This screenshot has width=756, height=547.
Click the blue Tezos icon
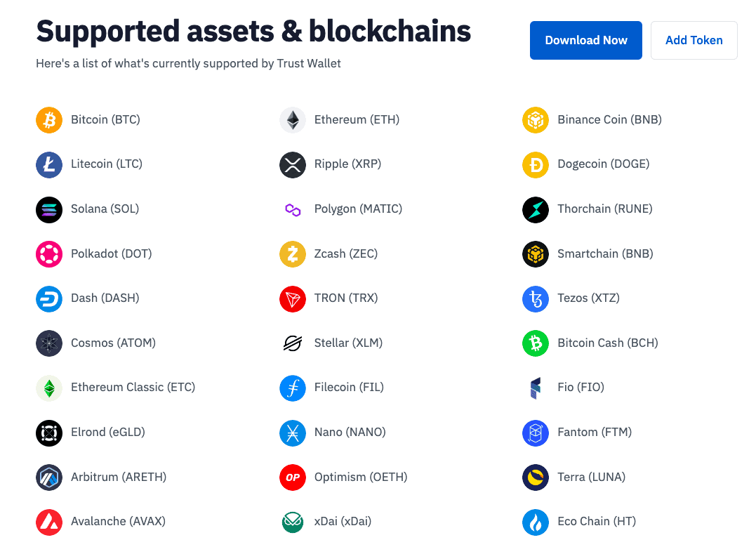pos(536,299)
